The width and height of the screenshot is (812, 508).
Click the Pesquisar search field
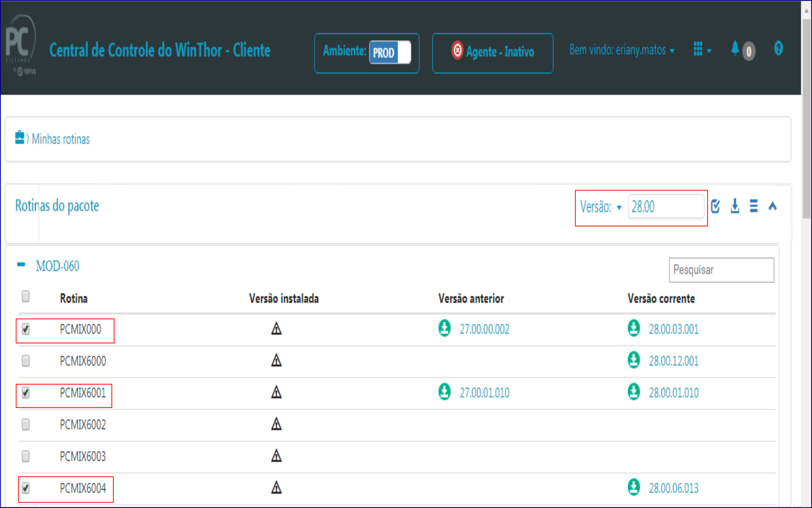coord(721,270)
